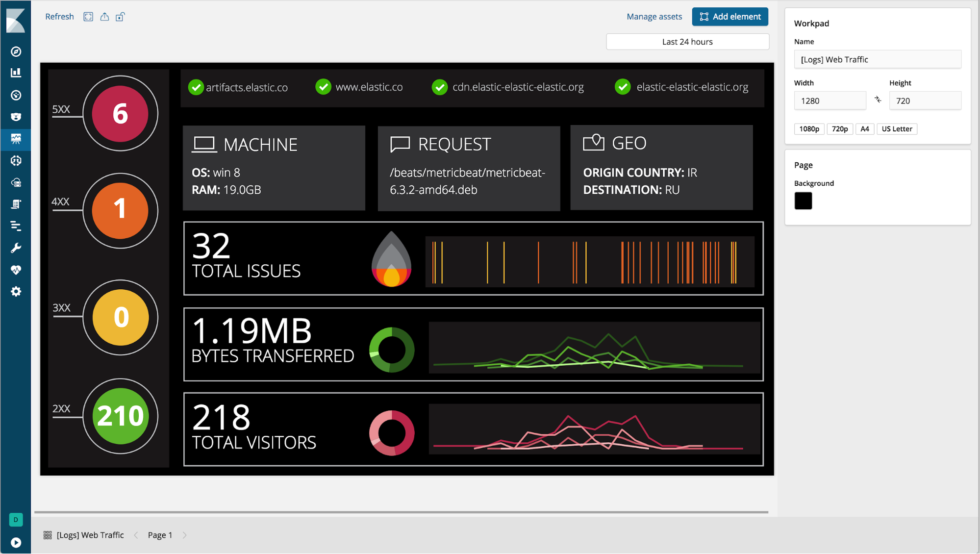
Task: Toggle 1080p resolution preset
Action: pos(809,128)
